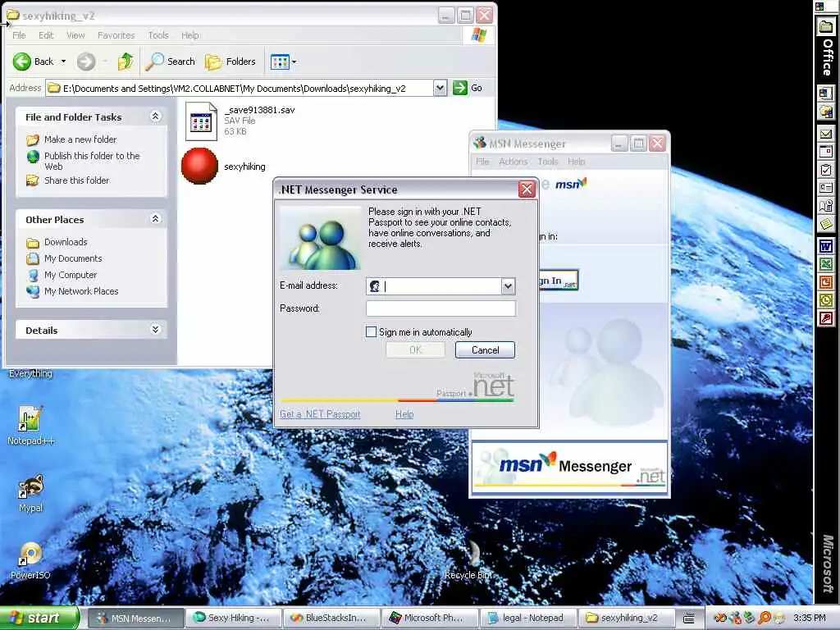Open the Back button history dropdown arrow

(x=63, y=62)
